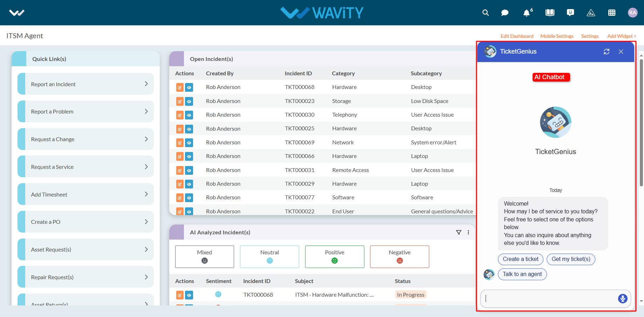Viewport: 644px width, 317px height.
Task: Click In Progress status of TKT000068
Action: [411, 295]
